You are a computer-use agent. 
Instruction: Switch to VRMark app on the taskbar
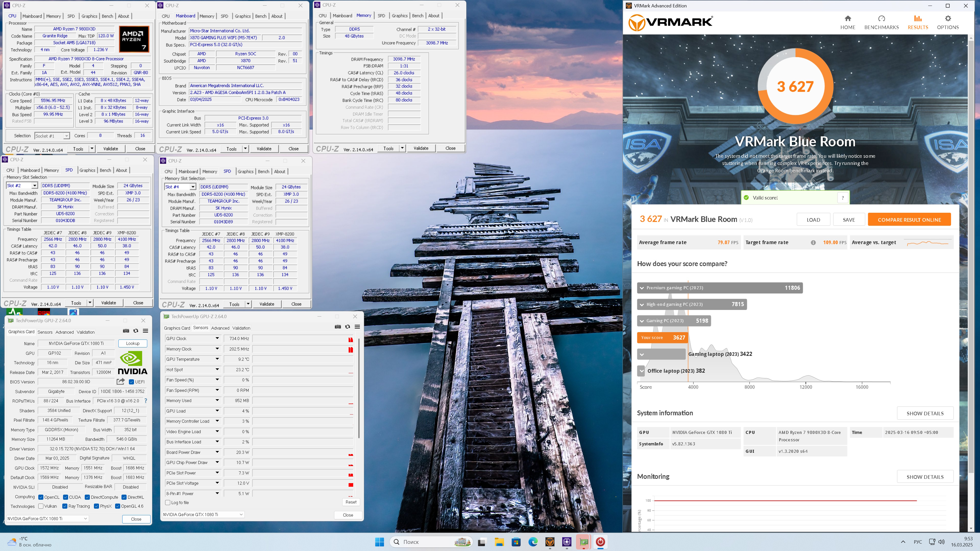coord(550,542)
